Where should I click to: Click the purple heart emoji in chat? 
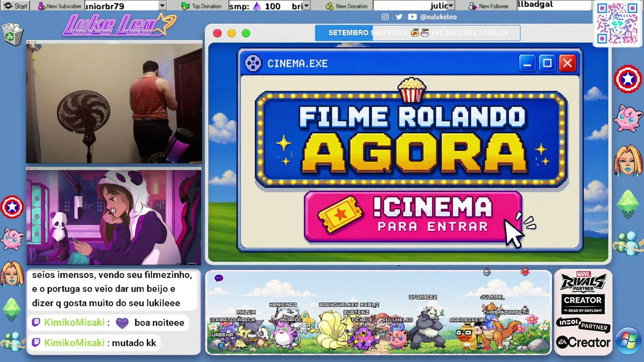(x=122, y=323)
